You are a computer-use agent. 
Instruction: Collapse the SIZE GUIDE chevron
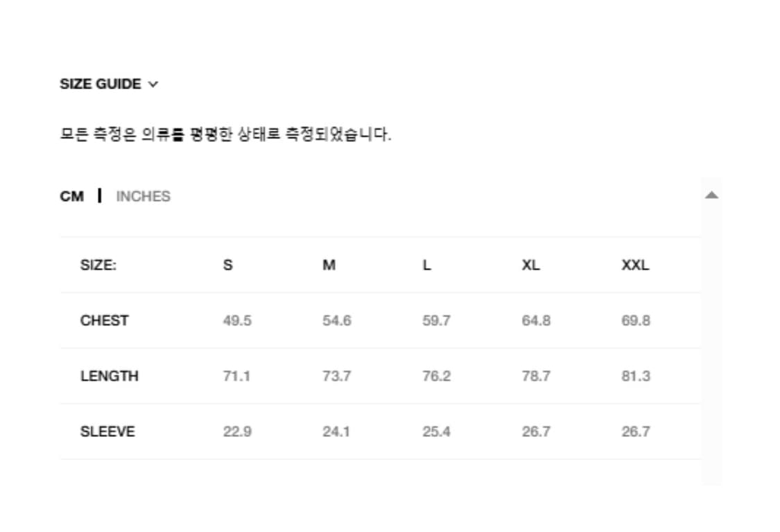(153, 85)
